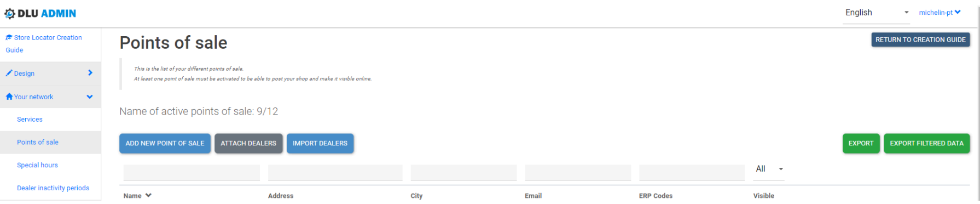Click Add New Point of Sale button

pyautogui.click(x=165, y=143)
